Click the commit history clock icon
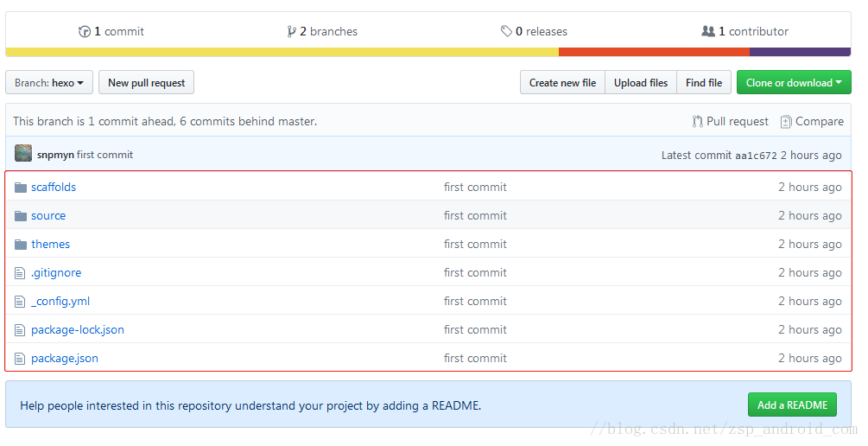 click(x=84, y=32)
